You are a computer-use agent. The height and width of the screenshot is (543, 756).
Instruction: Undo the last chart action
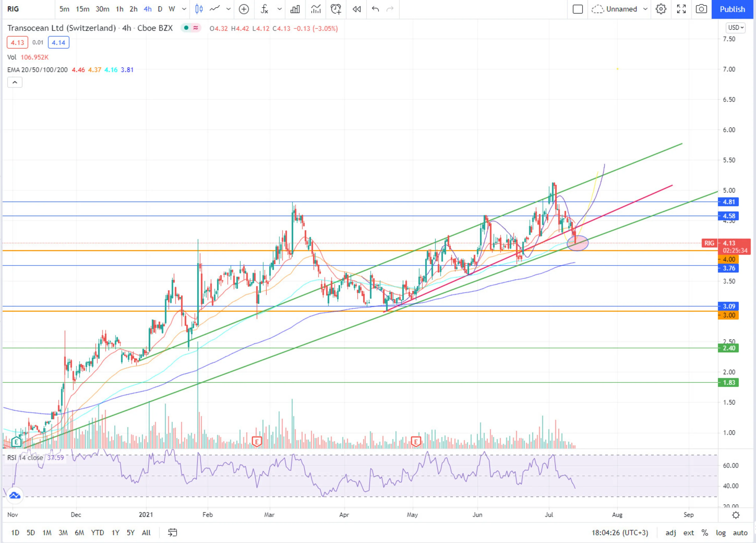pyautogui.click(x=375, y=9)
